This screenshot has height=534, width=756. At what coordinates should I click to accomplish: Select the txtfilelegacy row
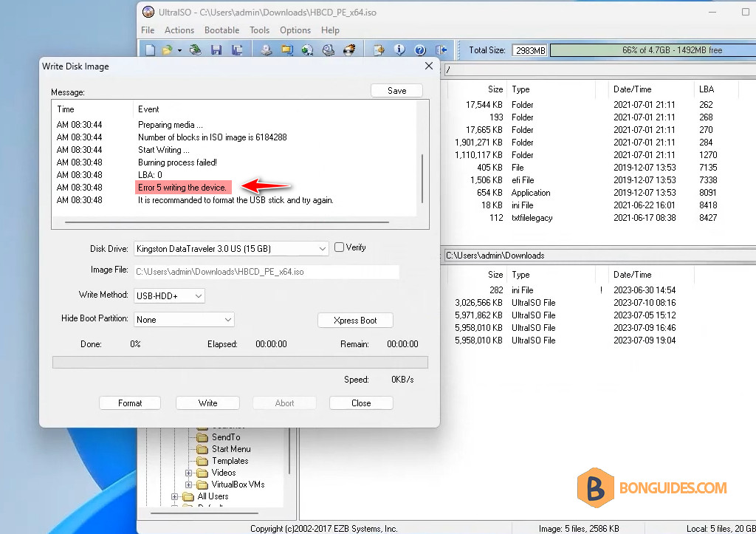[598, 218]
